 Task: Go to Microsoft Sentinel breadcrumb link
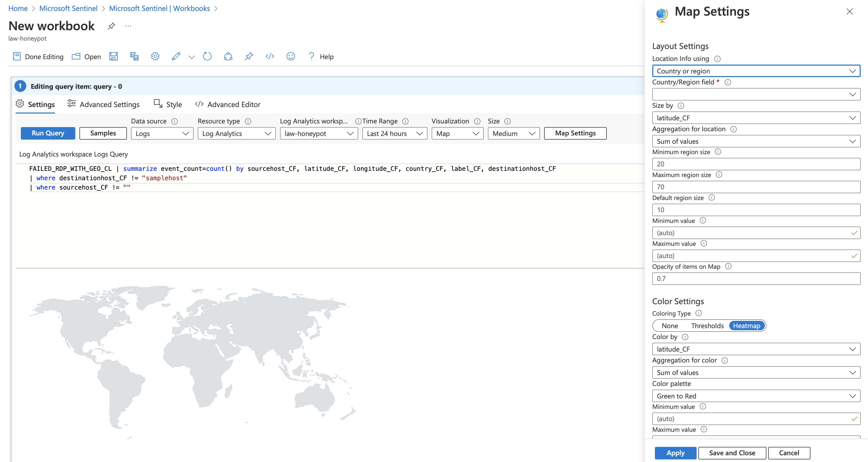tap(69, 8)
